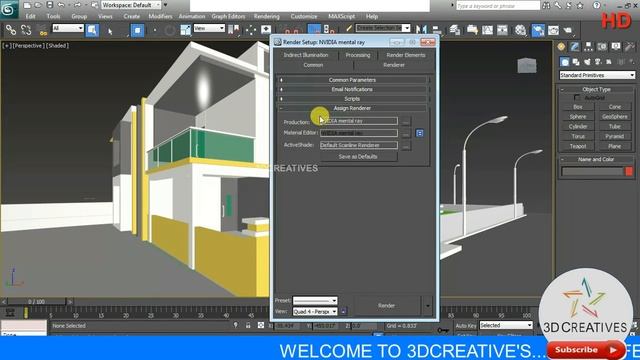Toggle the selection lock icon in status bar
The height and width of the screenshot is (360, 640).
pyautogui.click(x=248, y=325)
